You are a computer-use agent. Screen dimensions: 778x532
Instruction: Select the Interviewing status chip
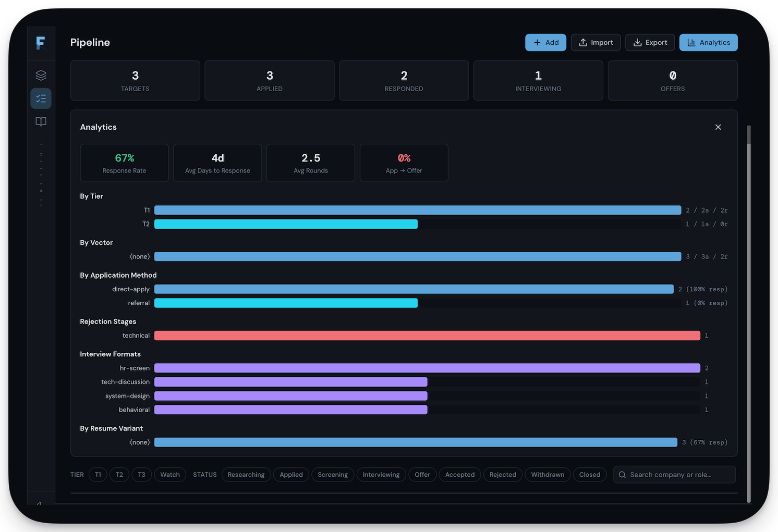pos(381,474)
